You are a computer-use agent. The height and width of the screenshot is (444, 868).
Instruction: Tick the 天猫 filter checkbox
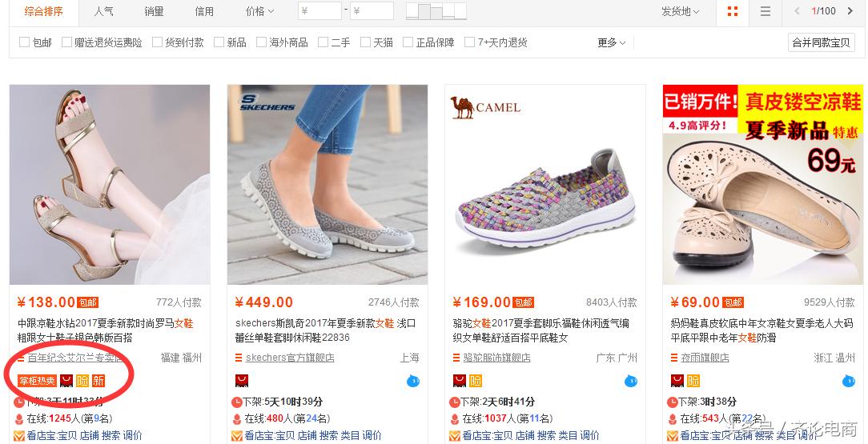coord(365,42)
